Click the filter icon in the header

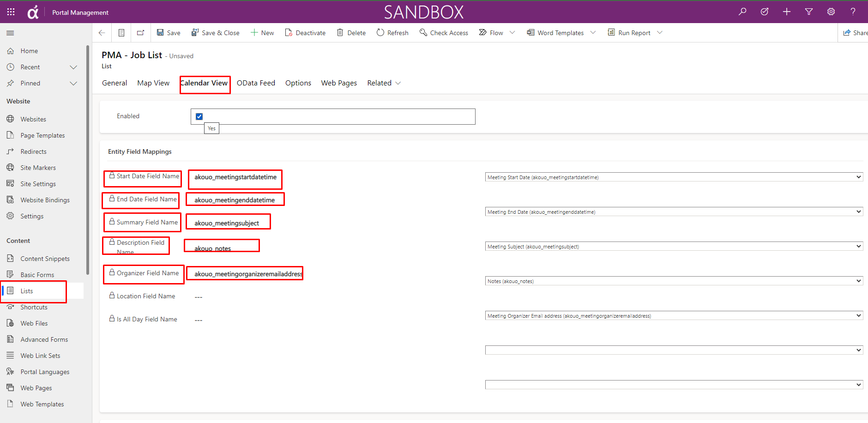(x=808, y=12)
